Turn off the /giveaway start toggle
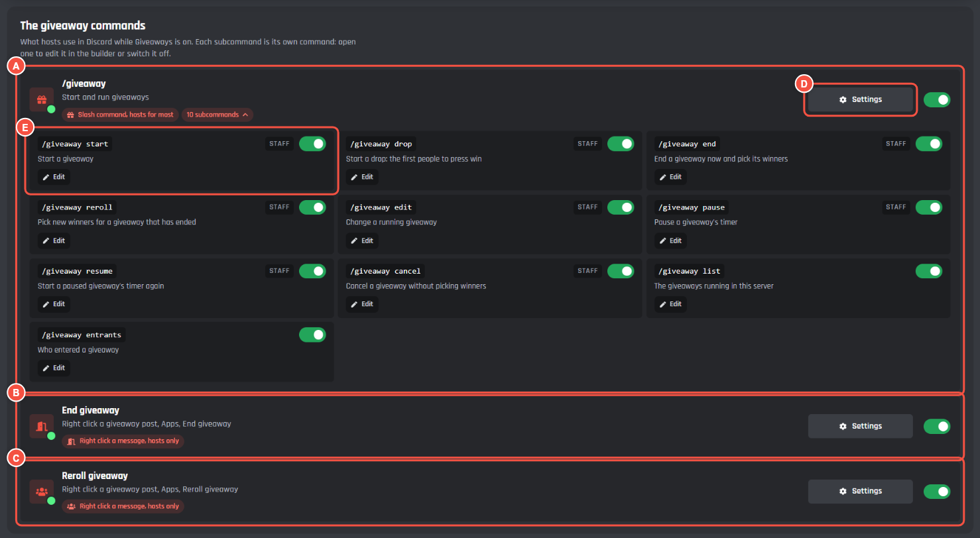 [312, 144]
